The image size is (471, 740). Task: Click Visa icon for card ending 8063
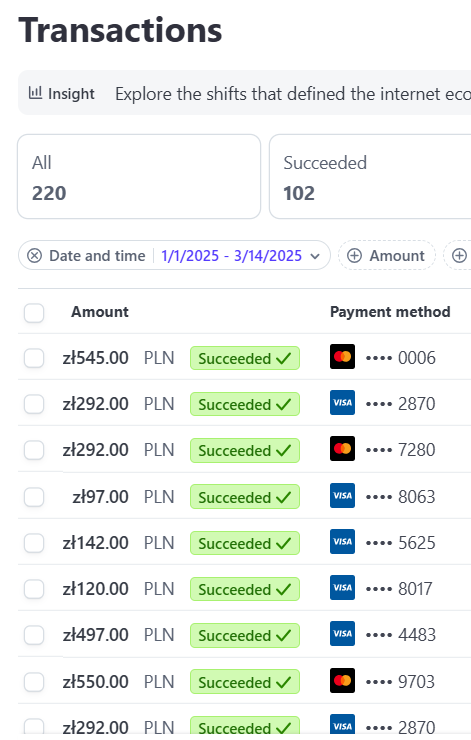(342, 496)
